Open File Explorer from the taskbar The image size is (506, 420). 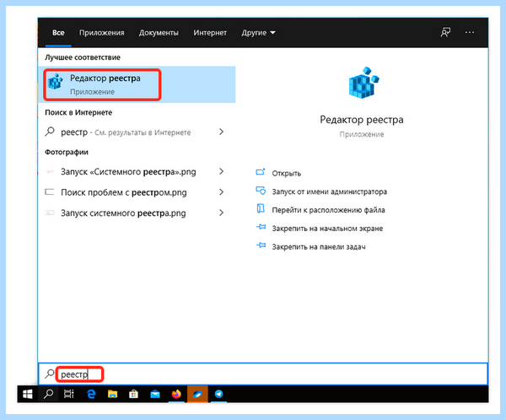(x=113, y=394)
